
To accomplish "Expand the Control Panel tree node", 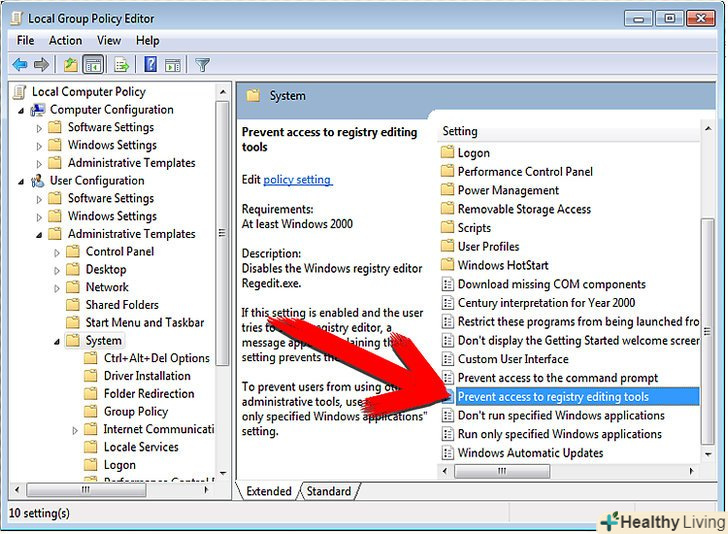I will [x=57, y=253].
